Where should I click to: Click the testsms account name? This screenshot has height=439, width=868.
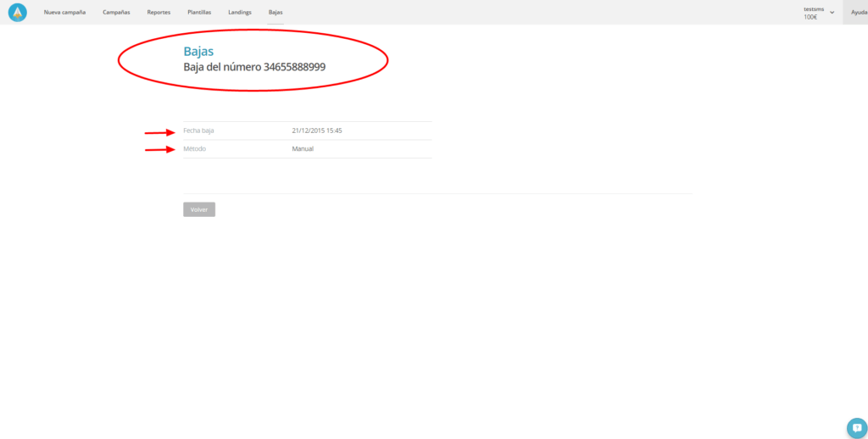point(814,8)
